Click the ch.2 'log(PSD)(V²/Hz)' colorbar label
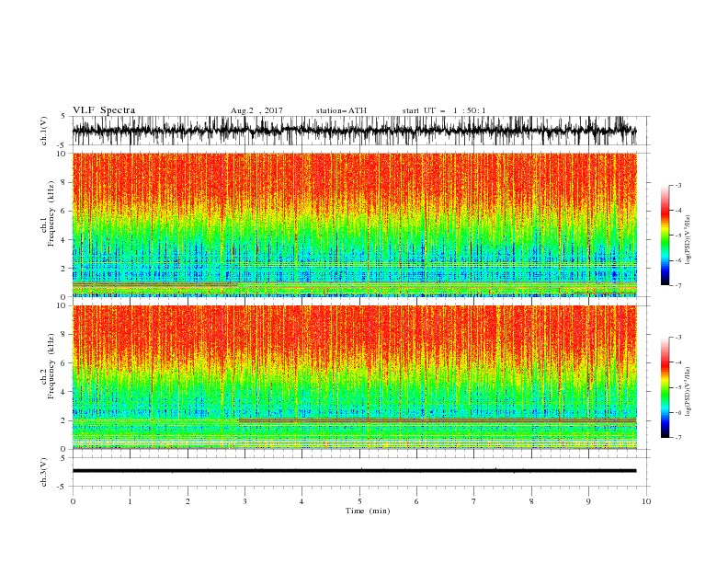 688,391
